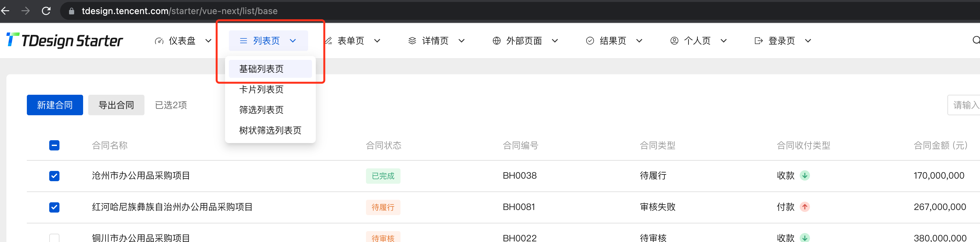The width and height of the screenshot is (980, 242).
Task: Click the 导出合同 button
Action: click(116, 105)
